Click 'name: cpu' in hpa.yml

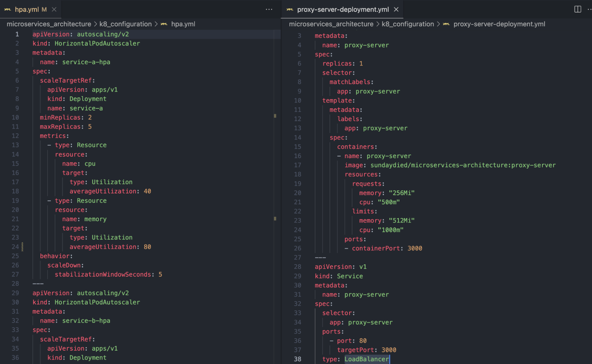79,163
